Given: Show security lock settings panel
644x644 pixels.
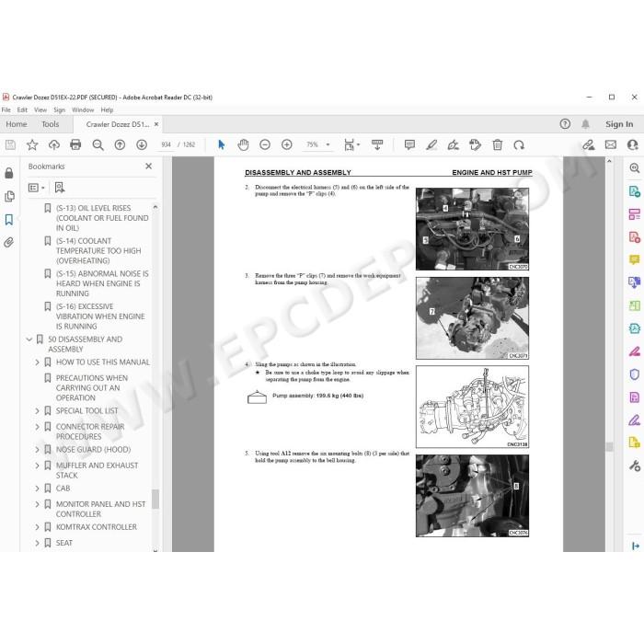Looking at the screenshot, I should point(9,173).
